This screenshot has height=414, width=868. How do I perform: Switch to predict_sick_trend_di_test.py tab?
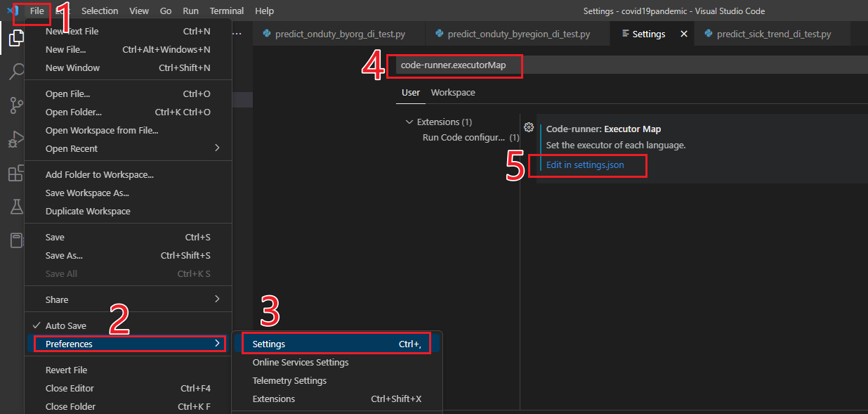(772, 34)
